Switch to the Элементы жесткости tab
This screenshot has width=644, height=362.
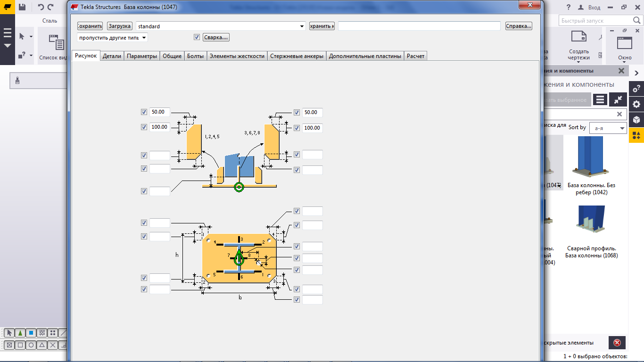237,56
